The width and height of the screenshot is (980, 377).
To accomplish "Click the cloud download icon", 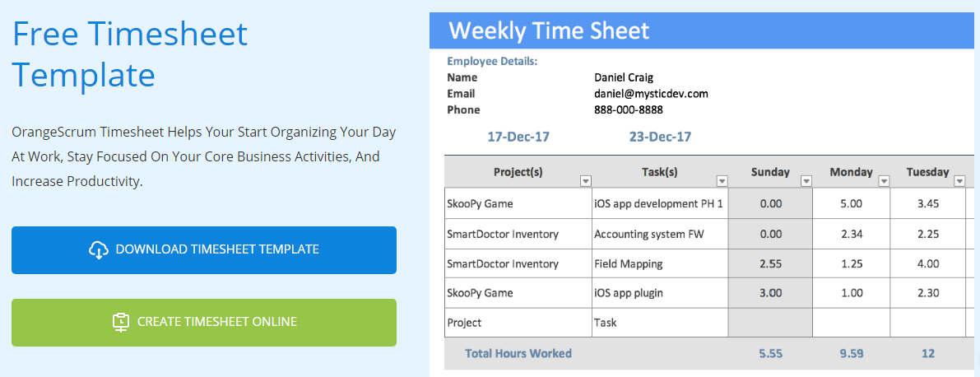I will [x=99, y=249].
